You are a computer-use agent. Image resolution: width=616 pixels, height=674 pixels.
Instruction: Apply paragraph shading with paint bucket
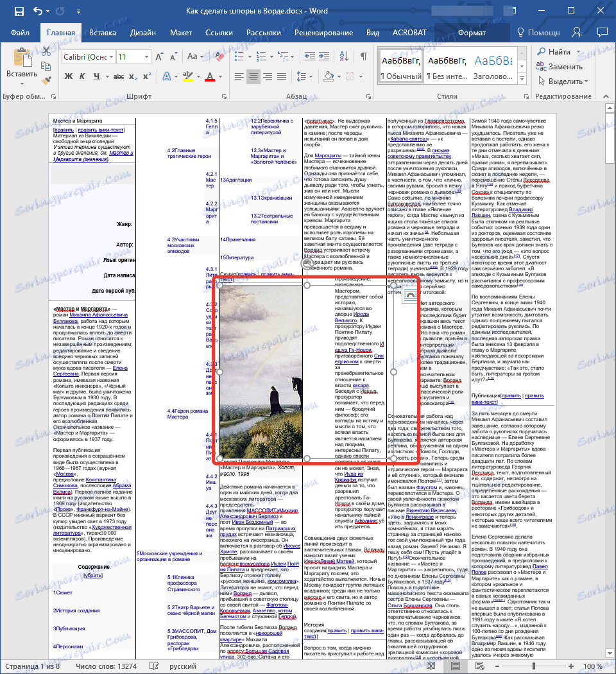(x=329, y=76)
